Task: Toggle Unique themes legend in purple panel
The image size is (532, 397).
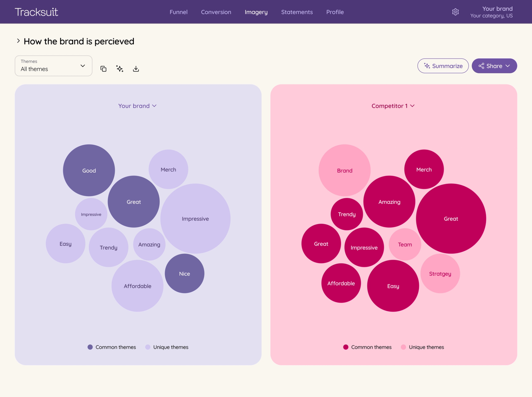Action: [x=167, y=347]
